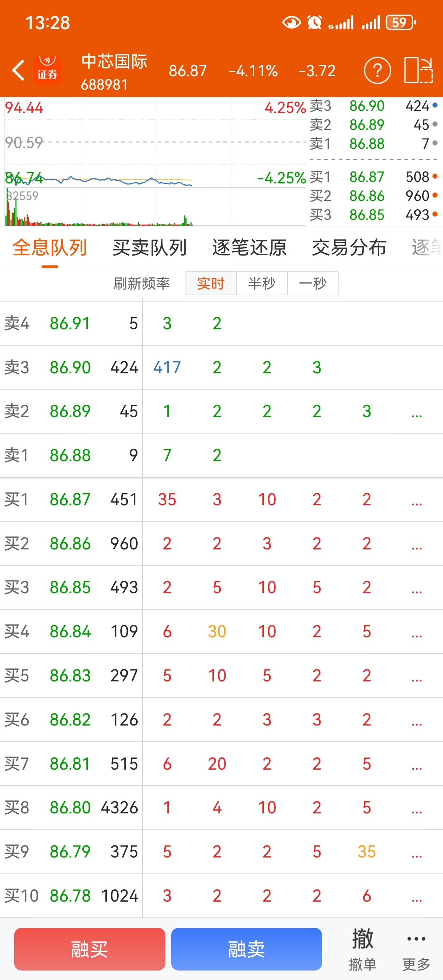The image size is (443, 980).
Task: Tap change percentage -4.11% in header
Action: click(x=253, y=71)
